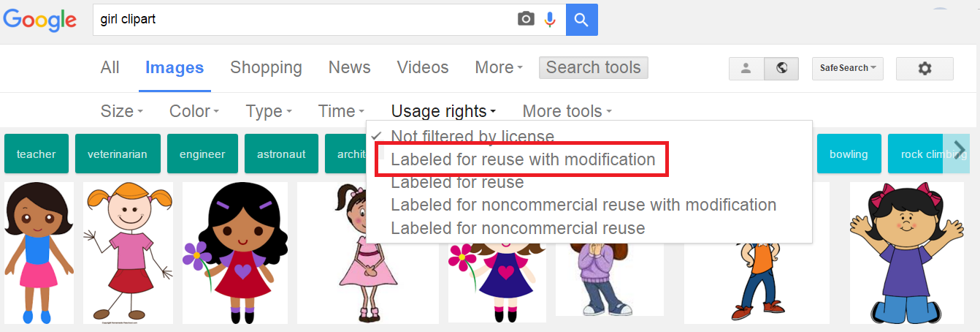This screenshot has height=332, width=980.
Task: Click the bowling blue suggestion chip
Action: coord(849,154)
